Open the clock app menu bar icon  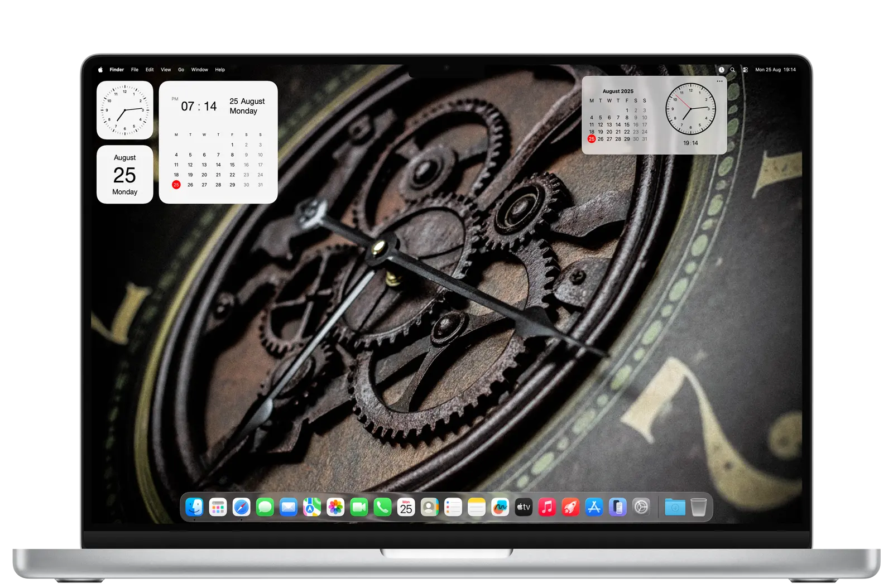pos(721,70)
